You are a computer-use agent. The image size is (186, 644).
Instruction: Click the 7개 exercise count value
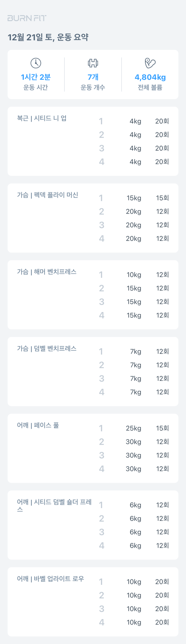coord(93,77)
